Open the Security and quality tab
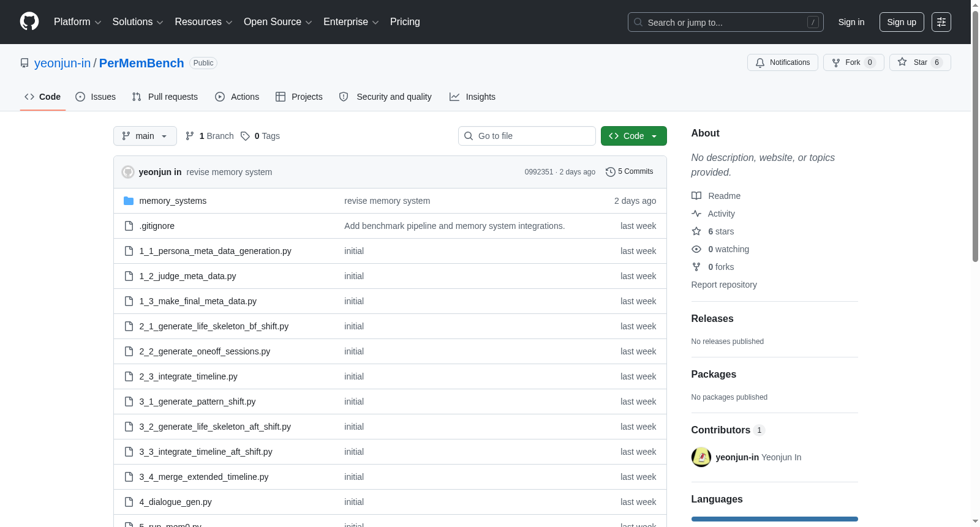Viewport: 980px width, 527px height. 385,97
